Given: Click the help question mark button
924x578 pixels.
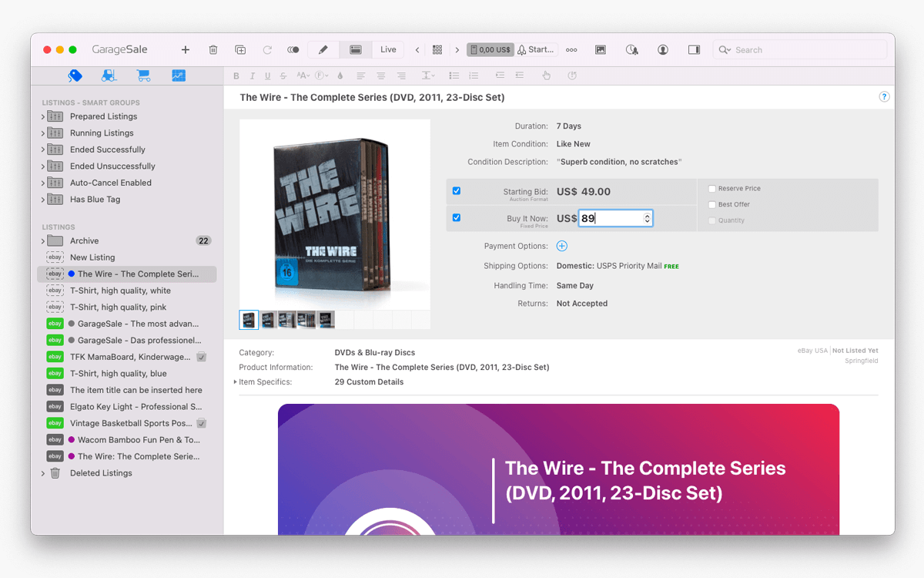Looking at the screenshot, I should (x=884, y=97).
